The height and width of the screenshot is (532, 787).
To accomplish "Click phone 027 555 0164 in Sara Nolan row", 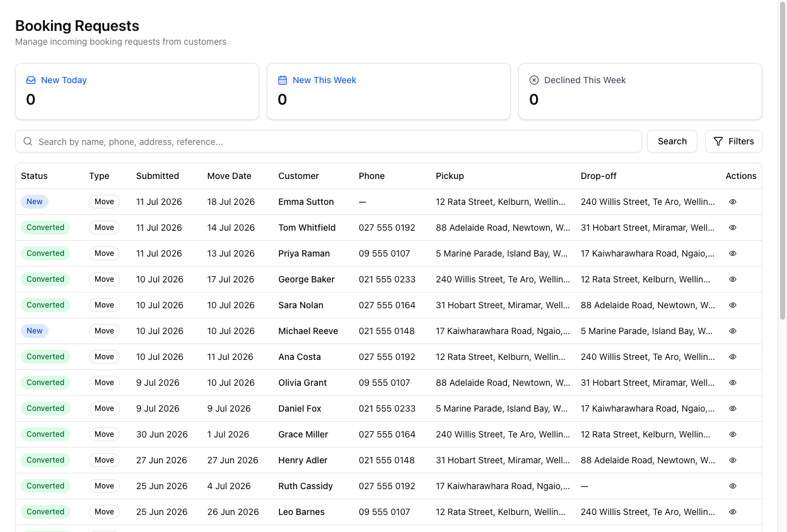I will click(387, 305).
